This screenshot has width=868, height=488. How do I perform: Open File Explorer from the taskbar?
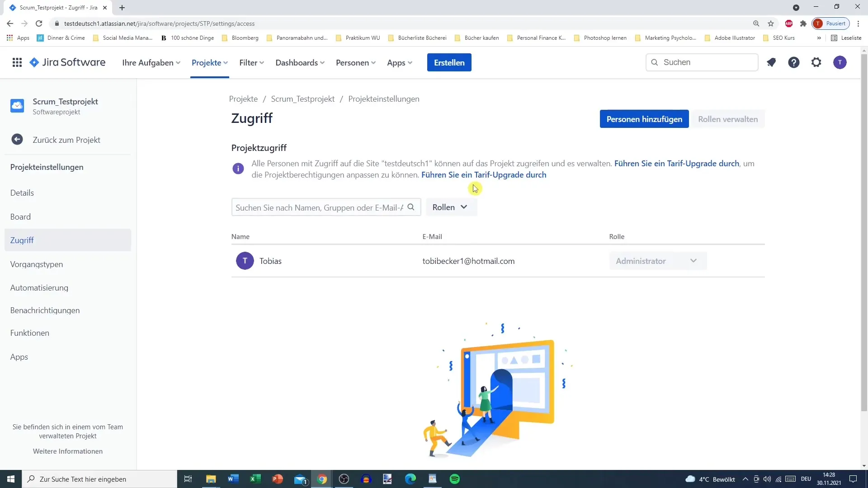[x=211, y=479]
